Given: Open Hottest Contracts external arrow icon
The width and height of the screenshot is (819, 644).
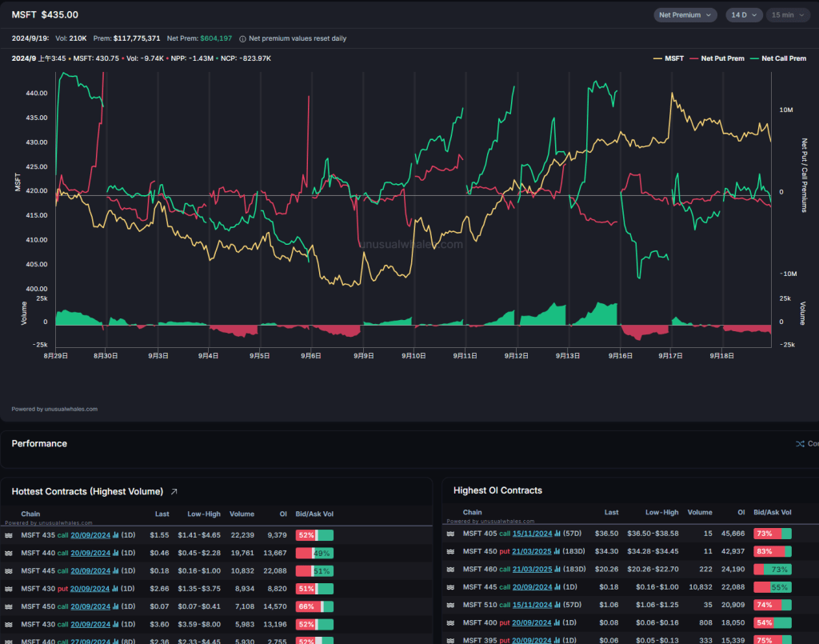Looking at the screenshot, I should point(174,491).
